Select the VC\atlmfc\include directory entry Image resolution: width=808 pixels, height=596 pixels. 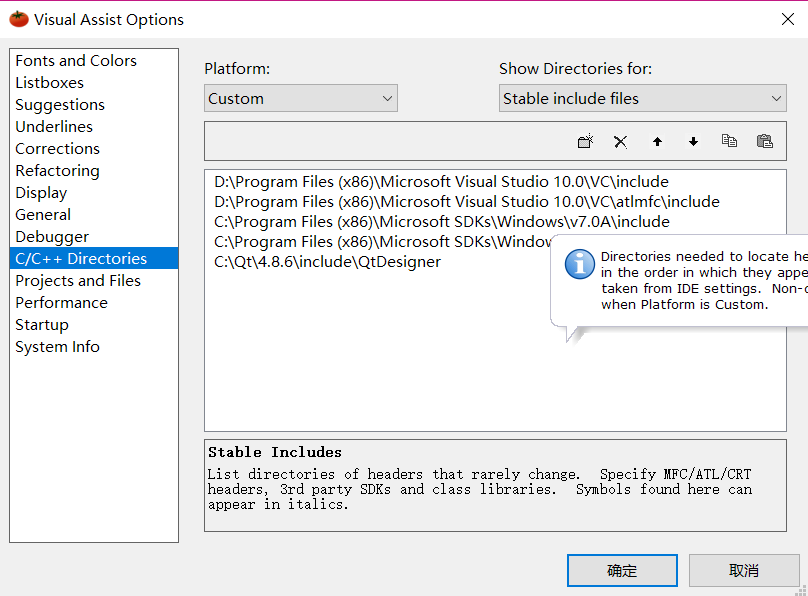click(x=466, y=202)
